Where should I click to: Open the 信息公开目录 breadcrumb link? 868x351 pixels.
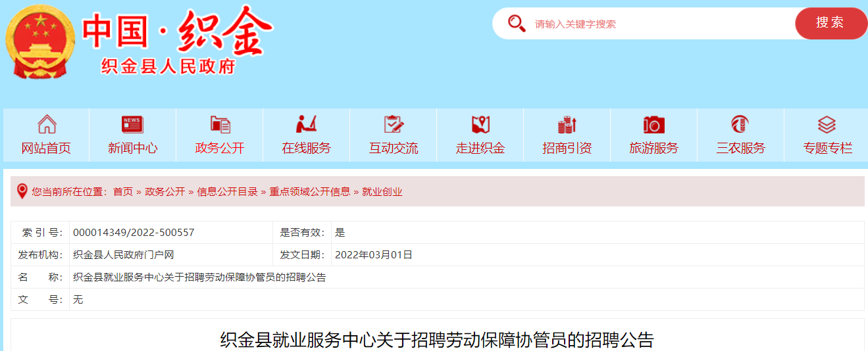coord(228,192)
